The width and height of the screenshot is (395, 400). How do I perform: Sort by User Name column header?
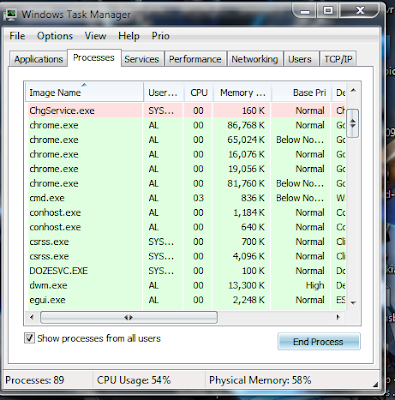(164, 92)
